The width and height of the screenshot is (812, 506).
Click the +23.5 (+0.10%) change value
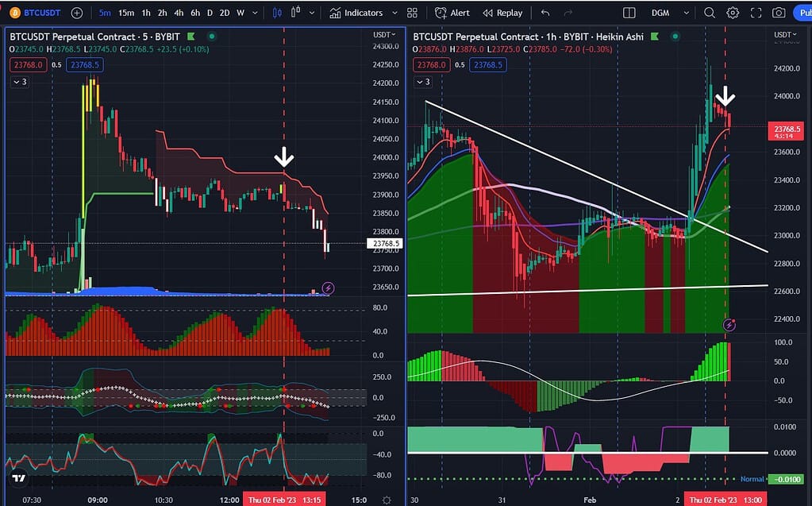pyautogui.click(x=182, y=49)
